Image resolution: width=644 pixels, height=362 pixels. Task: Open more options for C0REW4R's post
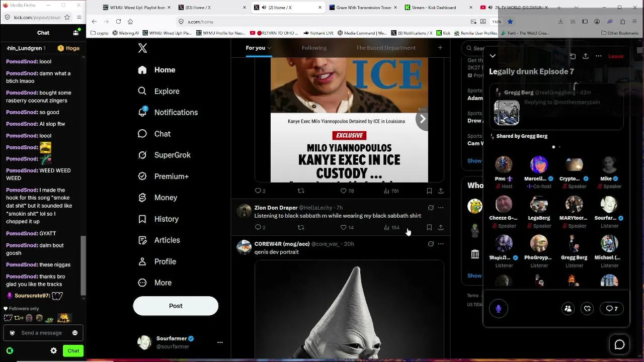coord(441,244)
